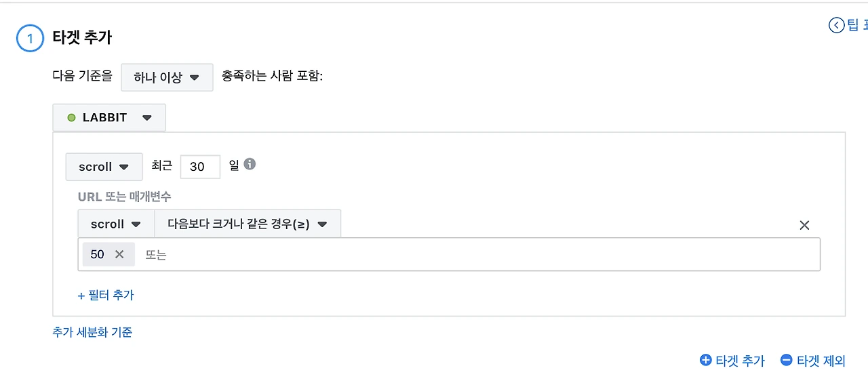This screenshot has width=868, height=383.
Task: Delete the 50 value chip
Action: 119,254
